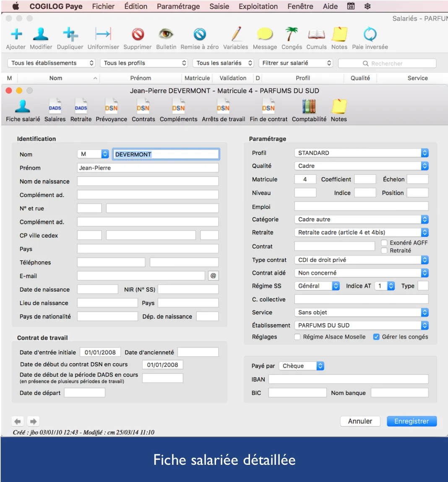This screenshot has height=482, width=448.
Task: Open the Salaires DADS icon
Action: [x=55, y=106]
